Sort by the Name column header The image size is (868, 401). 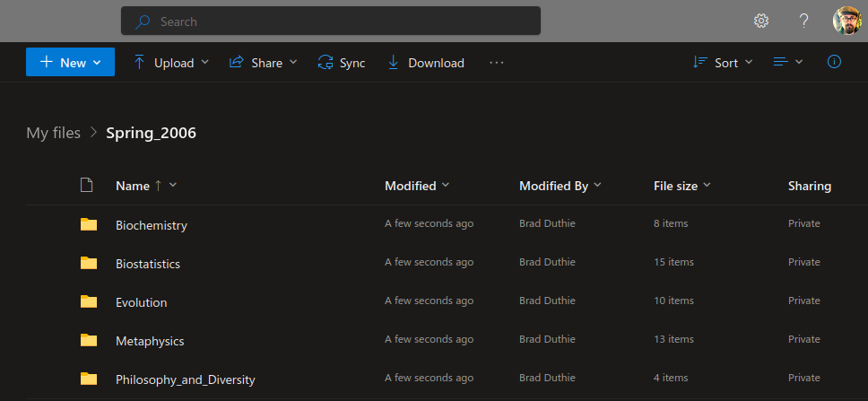point(133,186)
